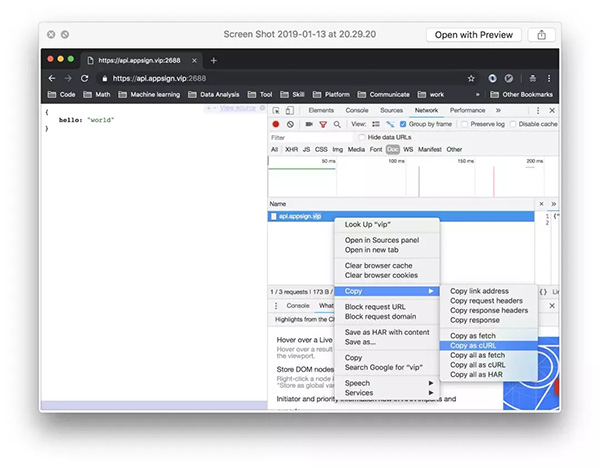
Task: Choose Copy as cURL from the submenu
Action: point(475,345)
